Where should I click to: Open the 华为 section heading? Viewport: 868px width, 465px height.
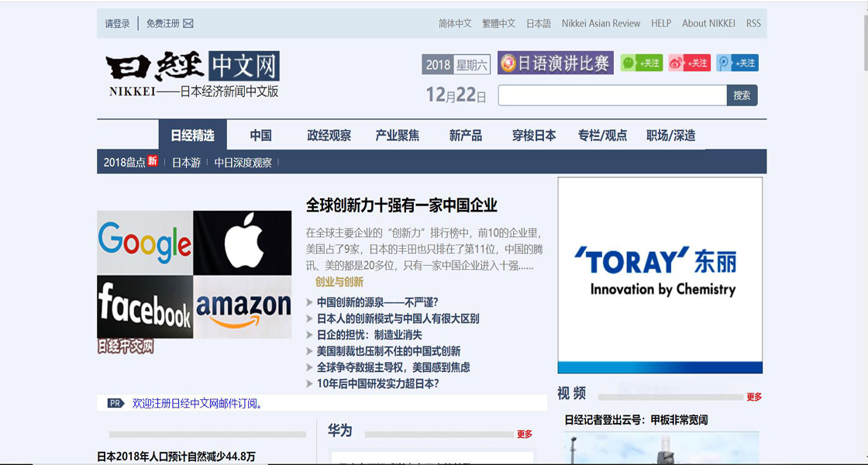pos(340,431)
